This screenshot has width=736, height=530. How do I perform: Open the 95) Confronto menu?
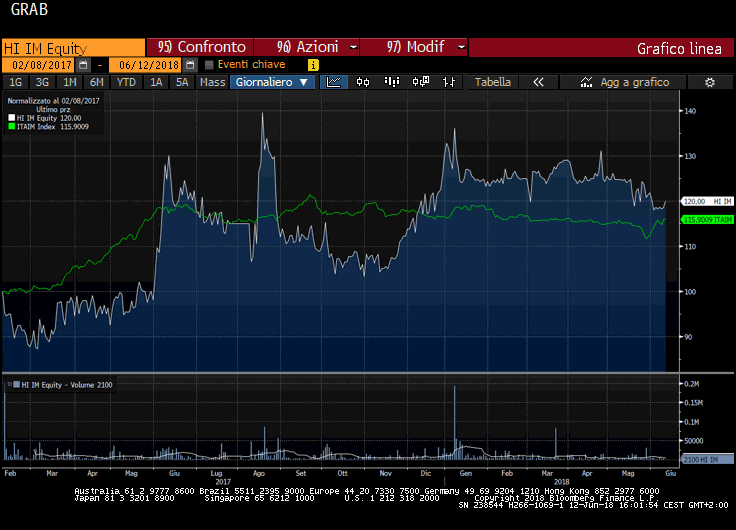(200, 47)
